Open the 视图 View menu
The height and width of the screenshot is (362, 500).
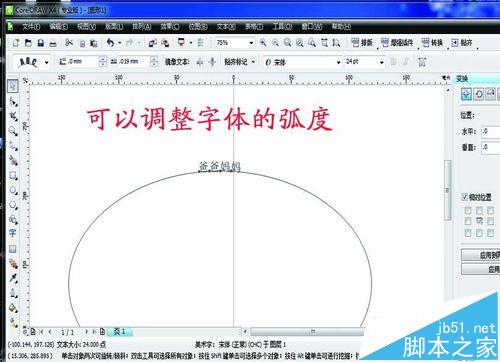tap(86, 26)
